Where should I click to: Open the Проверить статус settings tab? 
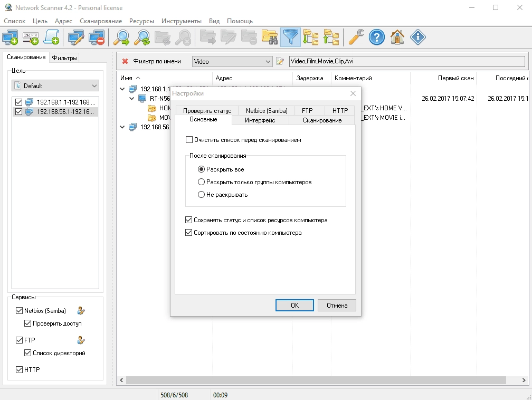(207, 111)
